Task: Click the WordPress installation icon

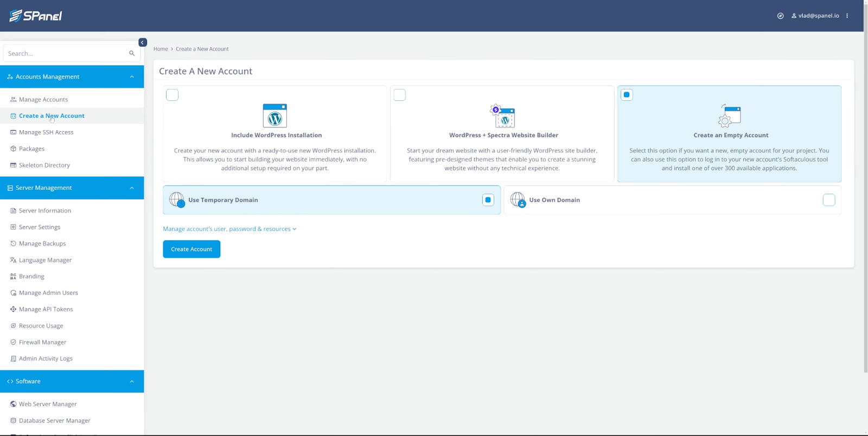Action: 275,116
